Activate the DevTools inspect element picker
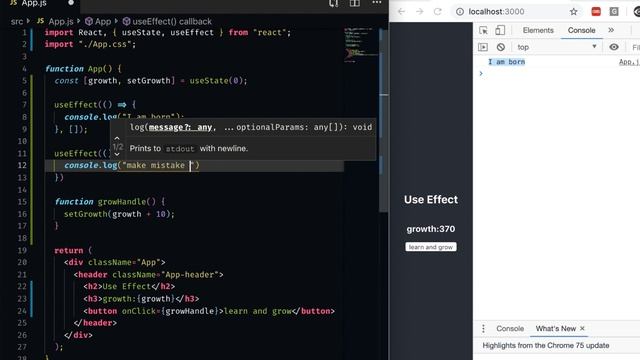This screenshot has height=360, width=640. 483,30
